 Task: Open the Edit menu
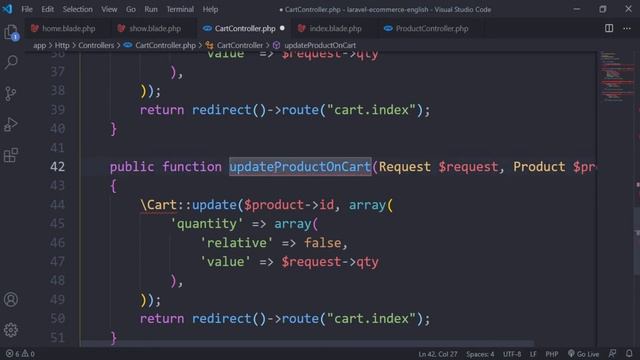tap(47, 9)
